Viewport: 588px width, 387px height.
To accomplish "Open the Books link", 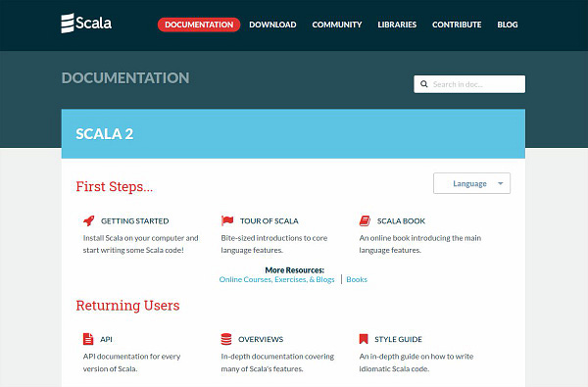I will coord(357,279).
